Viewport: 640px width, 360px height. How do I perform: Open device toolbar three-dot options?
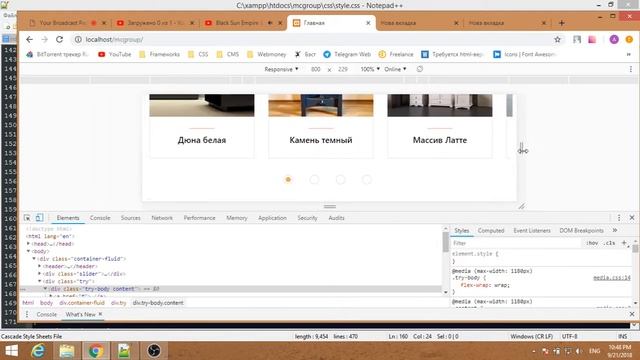(x=631, y=69)
